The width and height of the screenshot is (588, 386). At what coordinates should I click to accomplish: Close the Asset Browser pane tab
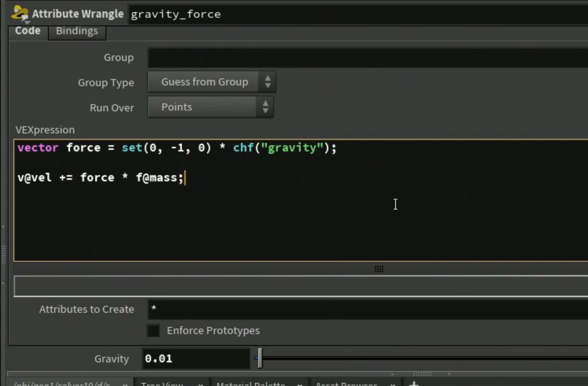(x=392, y=384)
